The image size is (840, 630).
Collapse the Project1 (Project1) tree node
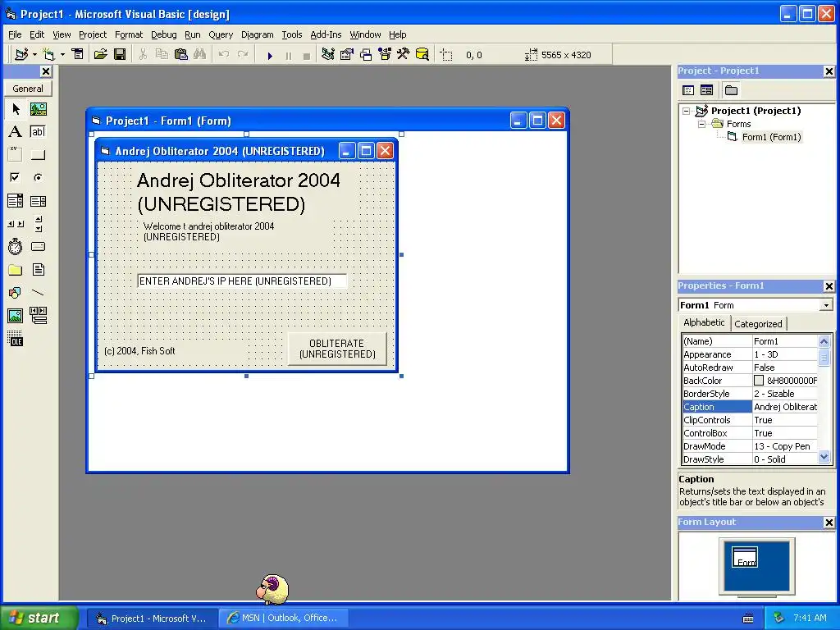coord(687,111)
